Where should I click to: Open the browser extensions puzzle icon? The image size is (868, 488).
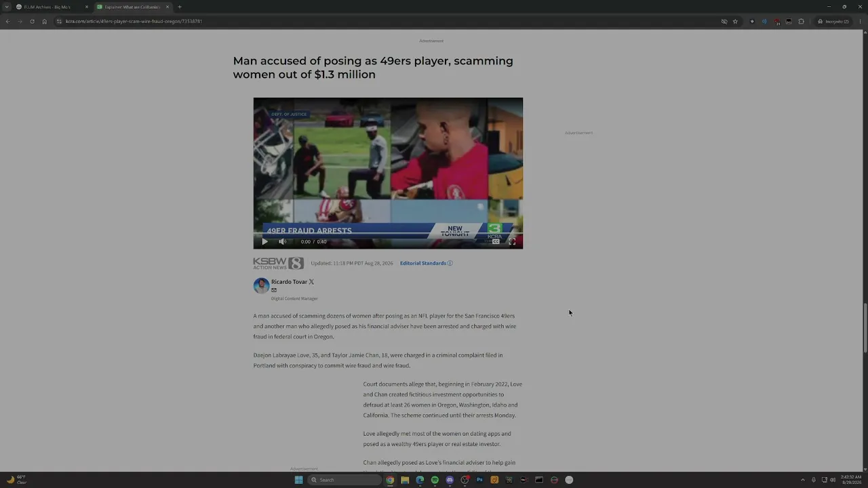801,21
